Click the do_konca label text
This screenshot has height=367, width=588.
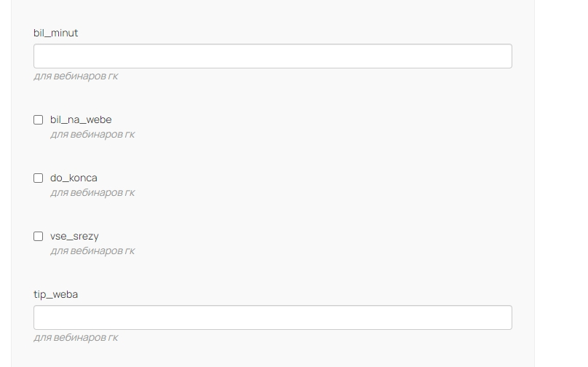[73, 178]
